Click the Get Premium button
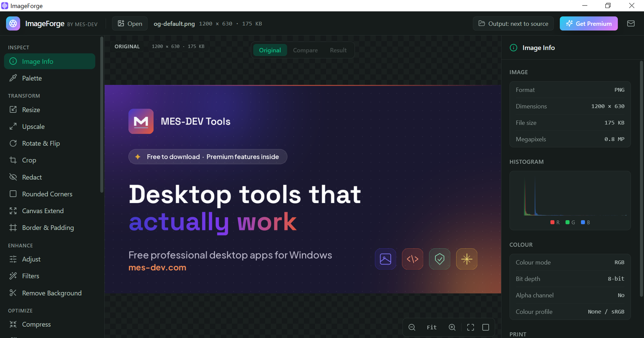 click(x=588, y=24)
